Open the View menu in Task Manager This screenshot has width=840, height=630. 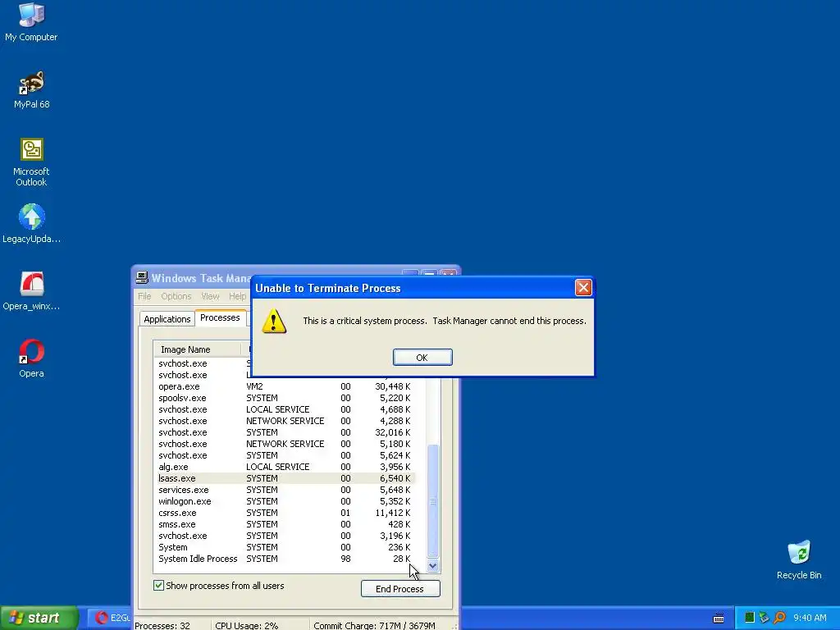click(x=210, y=296)
